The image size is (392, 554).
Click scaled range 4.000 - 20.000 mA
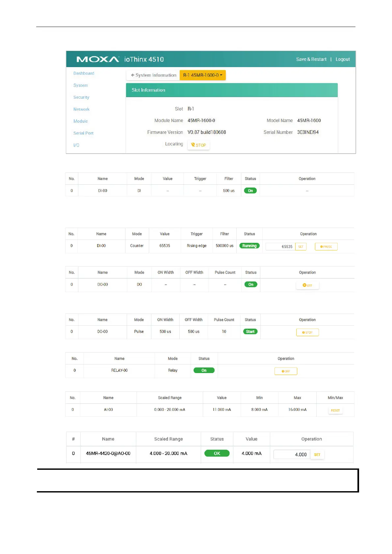click(x=169, y=453)
